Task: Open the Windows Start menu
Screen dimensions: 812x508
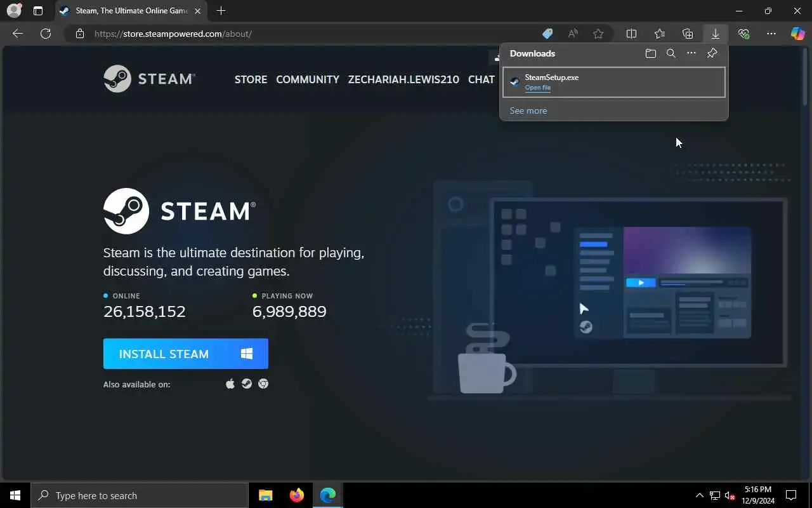Action: point(15,495)
